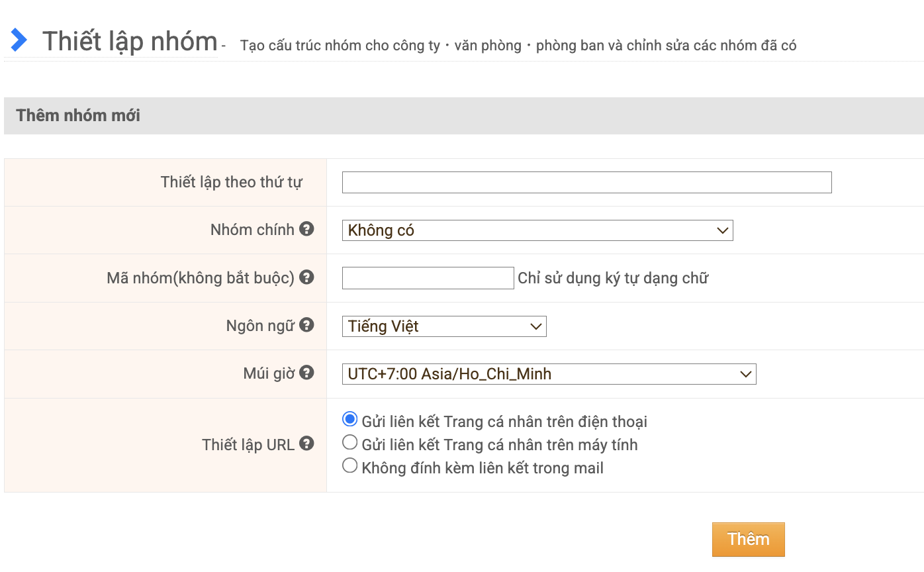Focus the Thiết lập theo thứ tự text field
The width and height of the screenshot is (924, 572).
tap(586, 183)
